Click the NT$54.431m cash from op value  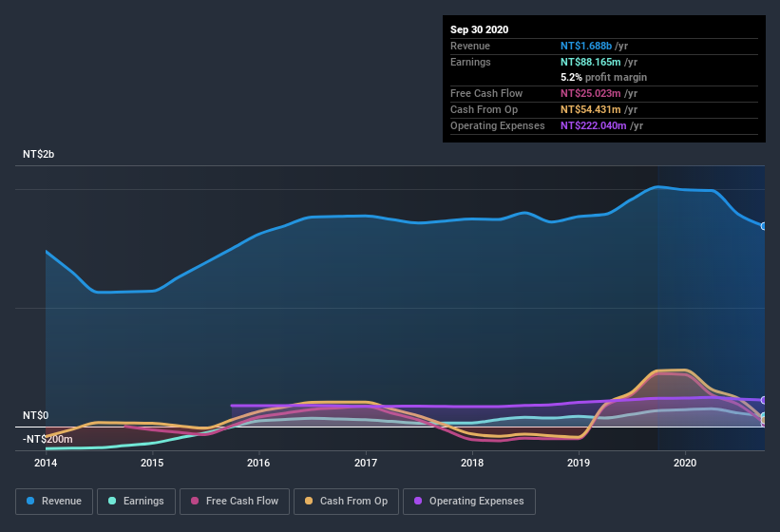click(x=591, y=109)
